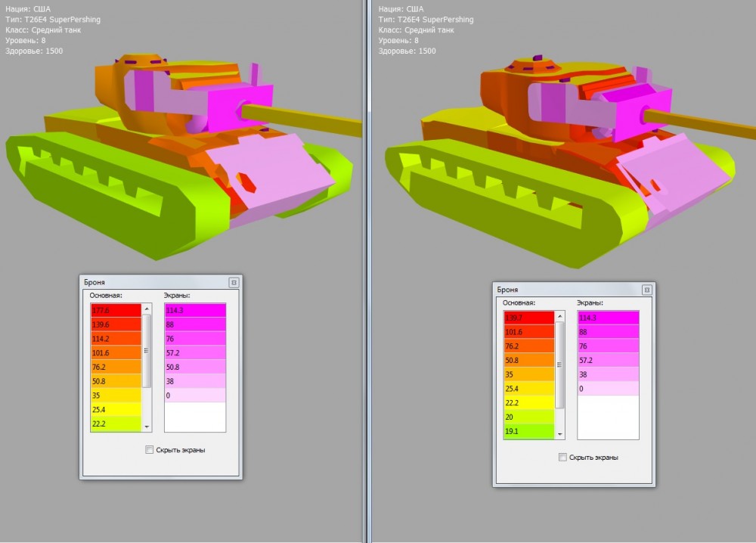Image resolution: width=756 pixels, height=543 pixels.
Task: Click scroll up arrow beside the 139.7 entry
Action: pos(559,316)
